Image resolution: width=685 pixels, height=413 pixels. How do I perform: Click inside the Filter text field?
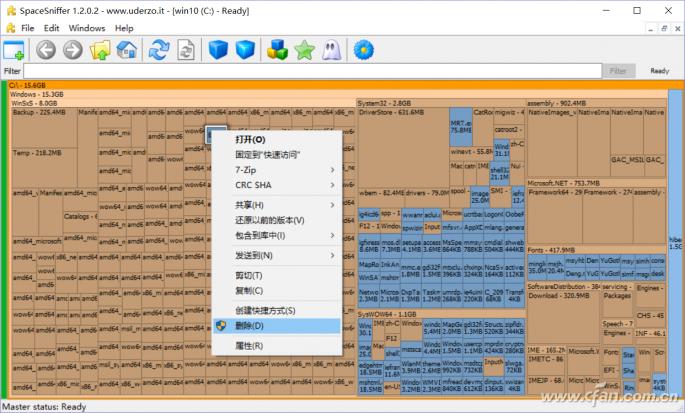312,71
